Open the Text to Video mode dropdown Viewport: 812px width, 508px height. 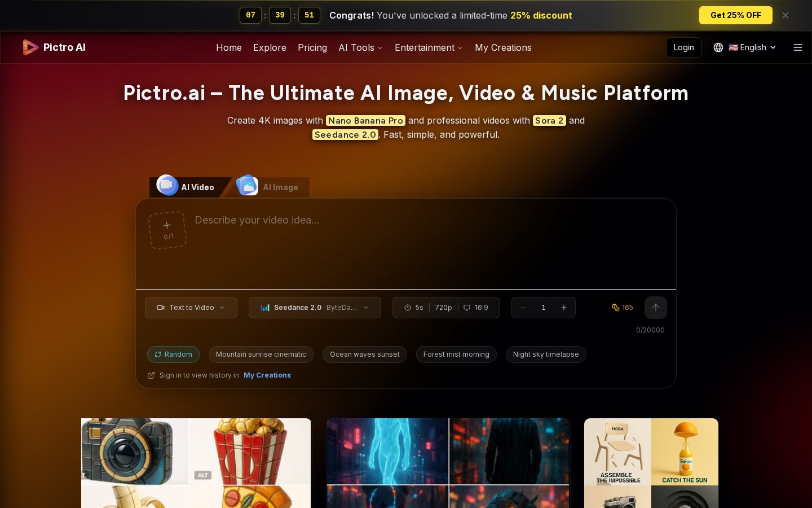point(191,308)
